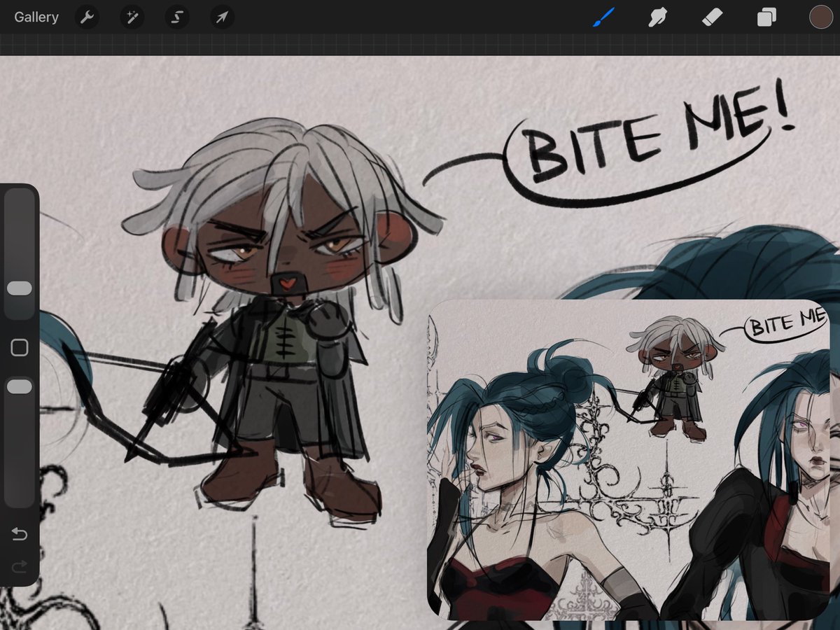Open the Layers panel
Image resolution: width=840 pixels, height=630 pixels.
766,17
